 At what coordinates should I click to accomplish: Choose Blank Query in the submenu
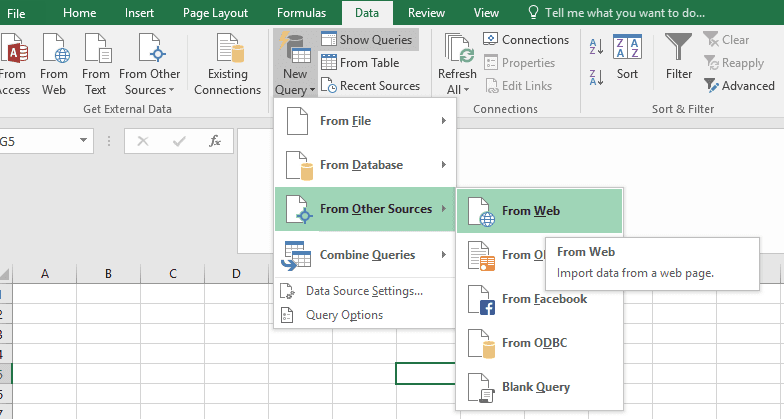click(x=540, y=387)
